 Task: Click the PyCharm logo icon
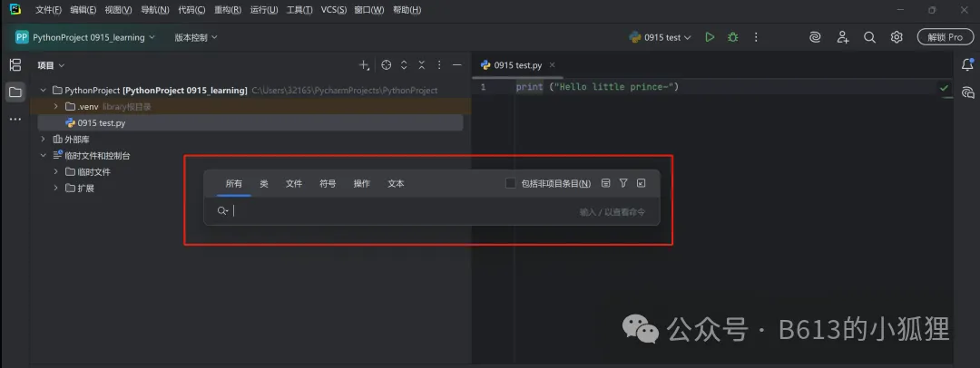(x=15, y=9)
